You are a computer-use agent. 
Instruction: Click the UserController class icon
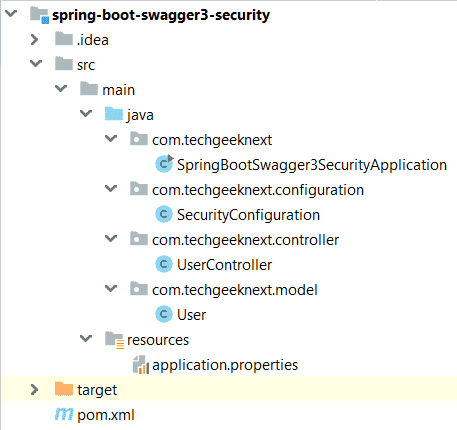tap(164, 264)
